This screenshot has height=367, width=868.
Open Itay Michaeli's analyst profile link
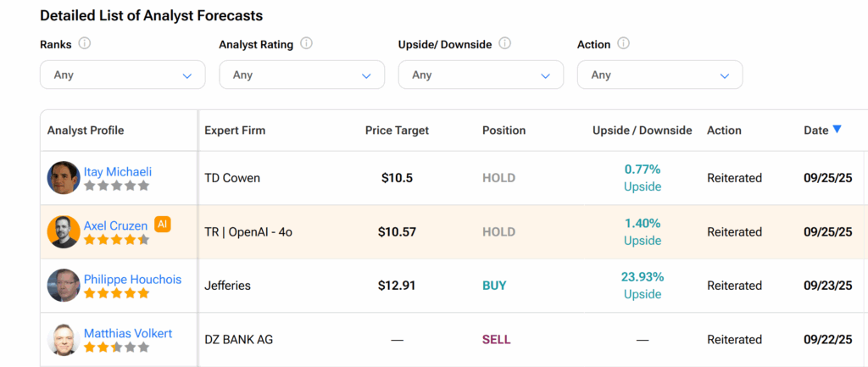(x=118, y=171)
